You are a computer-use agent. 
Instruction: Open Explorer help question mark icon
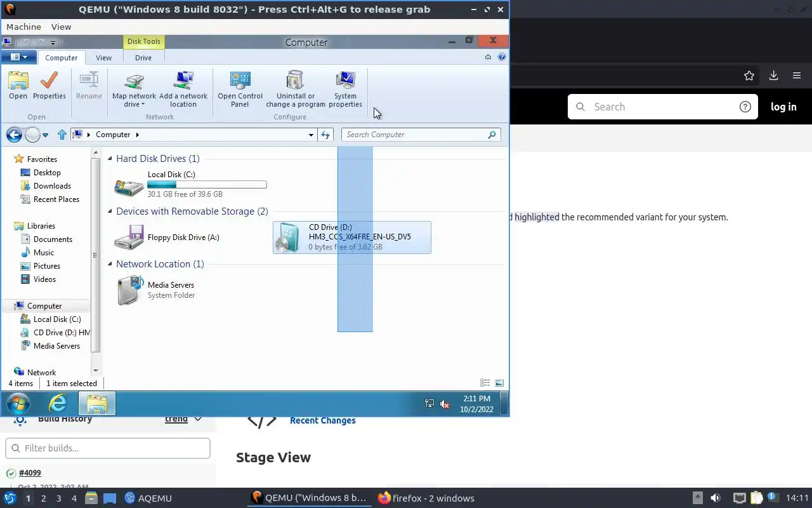[502, 57]
